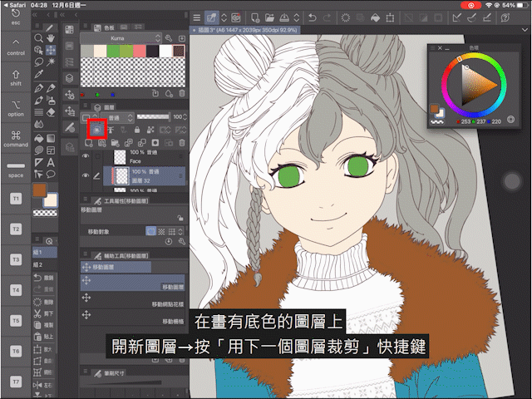Click the new raster layer icon

click(x=89, y=143)
